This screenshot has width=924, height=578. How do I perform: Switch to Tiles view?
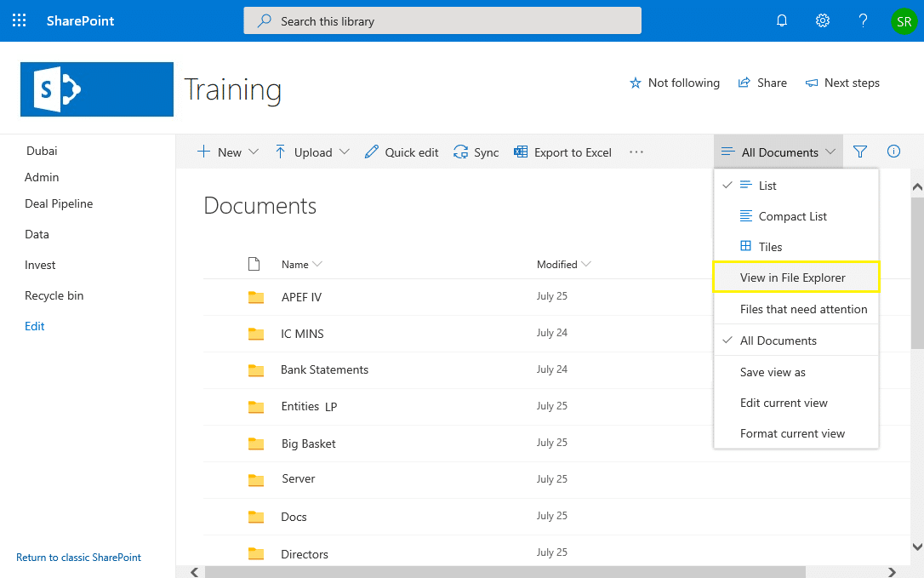point(771,247)
